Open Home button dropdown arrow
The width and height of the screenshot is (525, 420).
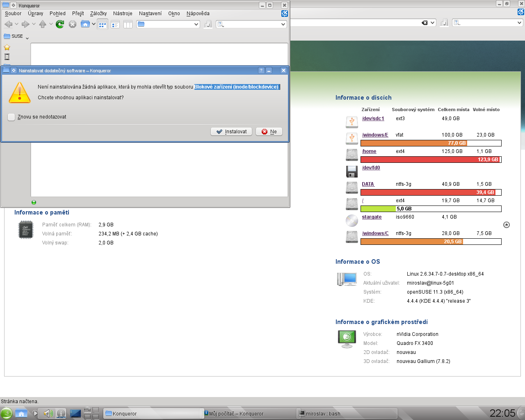94,24
